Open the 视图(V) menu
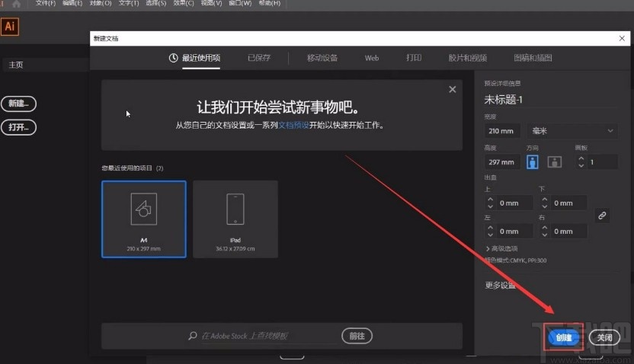The width and height of the screenshot is (634, 364). [x=212, y=3]
